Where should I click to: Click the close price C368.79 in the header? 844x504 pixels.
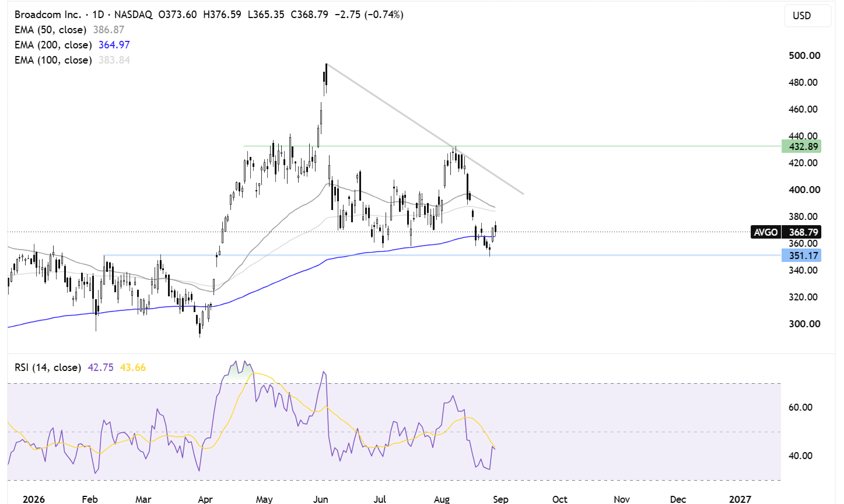[x=309, y=15]
